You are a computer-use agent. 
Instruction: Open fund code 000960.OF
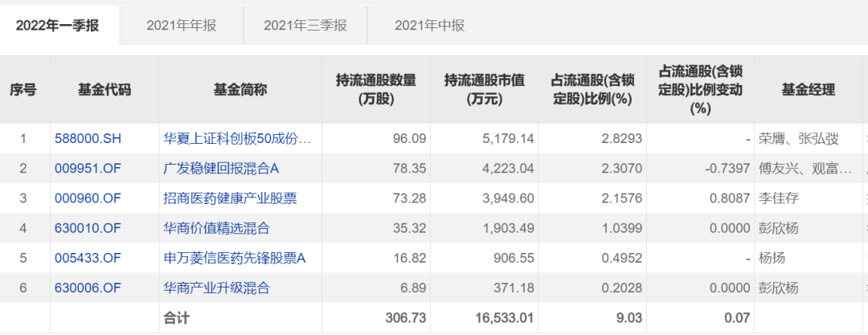pos(88,198)
